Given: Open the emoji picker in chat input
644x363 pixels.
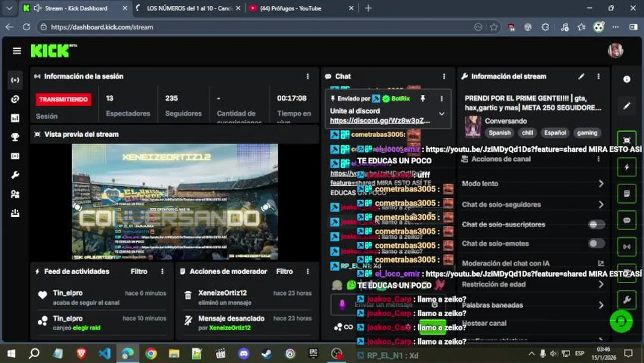Looking at the screenshot, I should 434,305.
